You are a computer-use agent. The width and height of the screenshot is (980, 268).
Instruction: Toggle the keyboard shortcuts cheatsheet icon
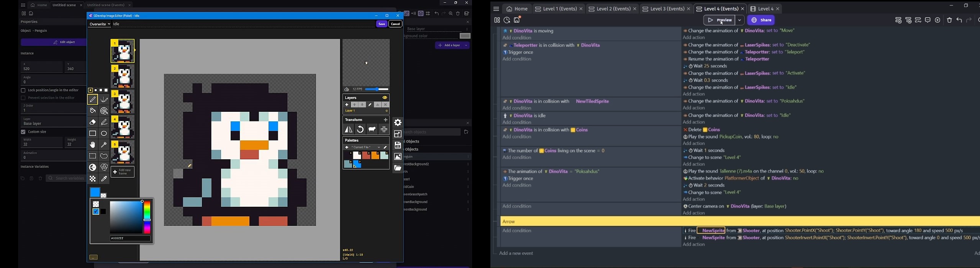[x=93, y=257]
